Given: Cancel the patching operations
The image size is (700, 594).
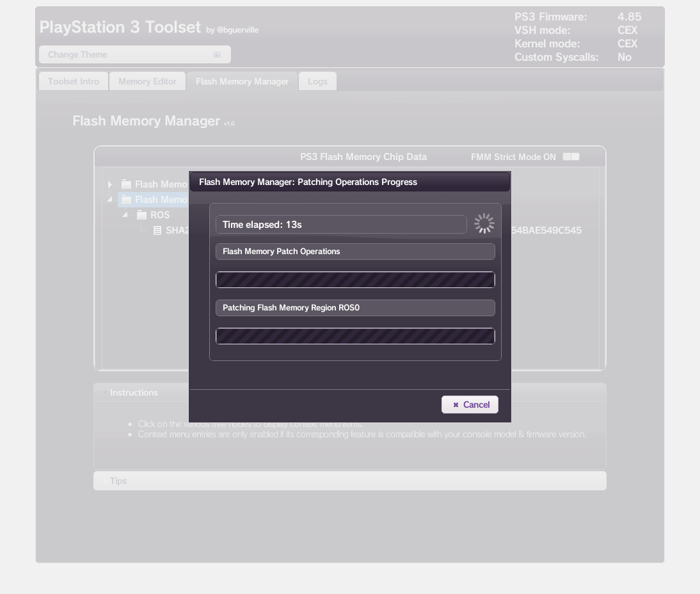Looking at the screenshot, I should [470, 405].
